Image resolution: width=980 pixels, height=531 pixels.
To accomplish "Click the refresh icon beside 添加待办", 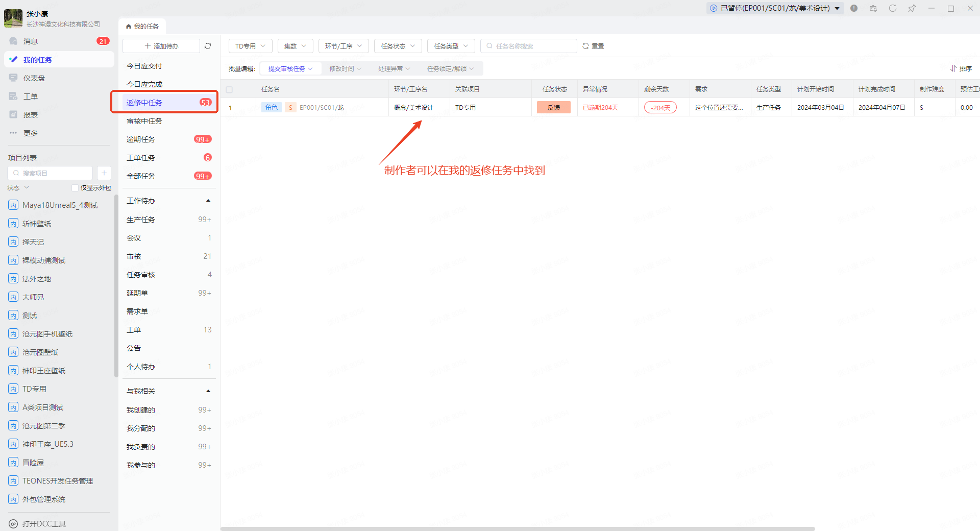I will tap(208, 46).
